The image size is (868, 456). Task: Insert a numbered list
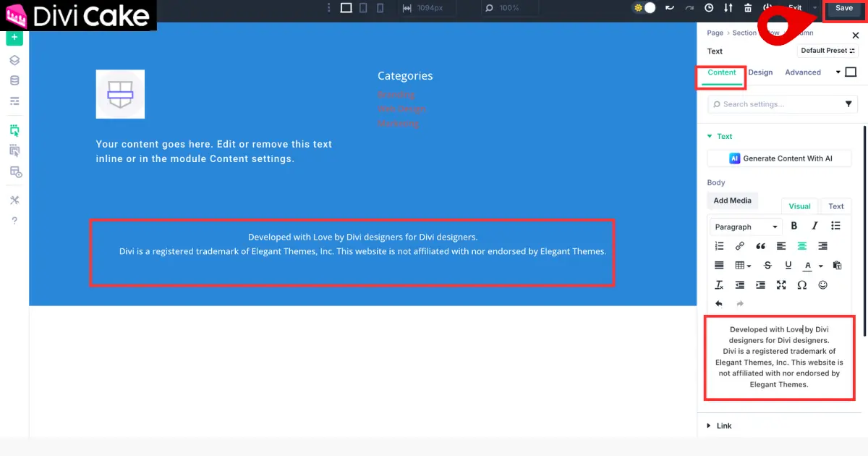719,246
